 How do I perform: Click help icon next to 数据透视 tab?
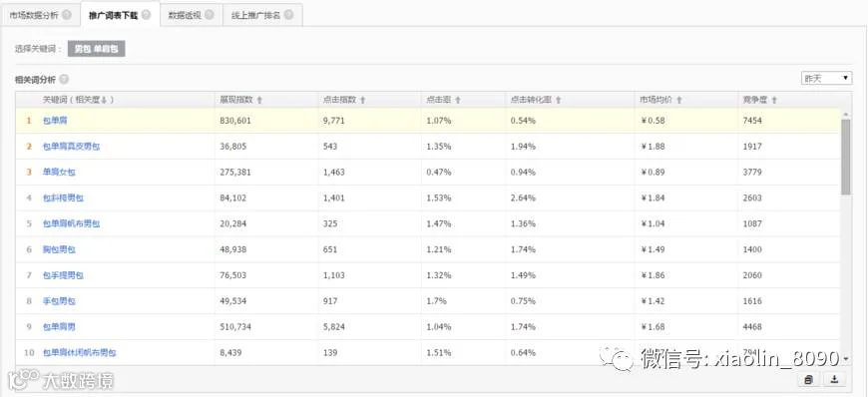pos(209,15)
